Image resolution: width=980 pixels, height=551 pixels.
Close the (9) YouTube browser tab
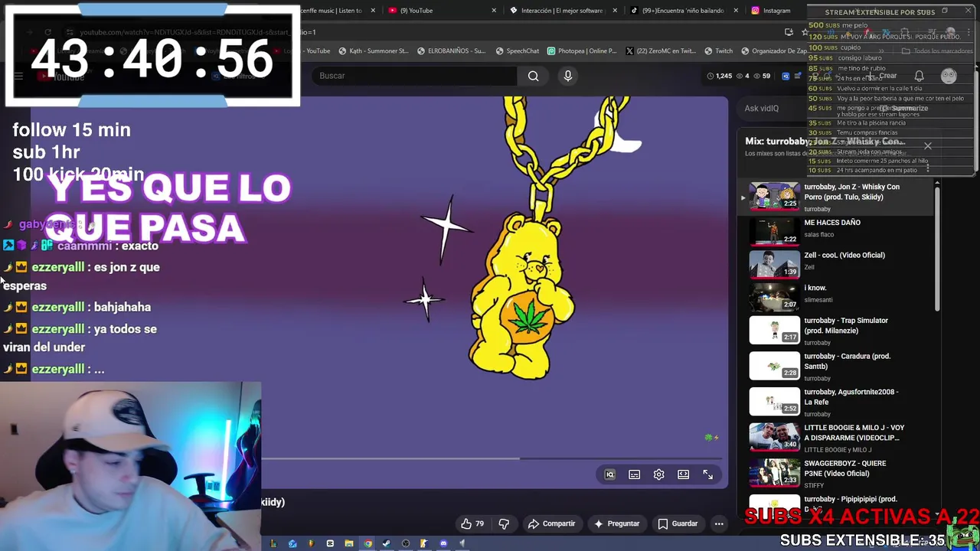pyautogui.click(x=494, y=11)
